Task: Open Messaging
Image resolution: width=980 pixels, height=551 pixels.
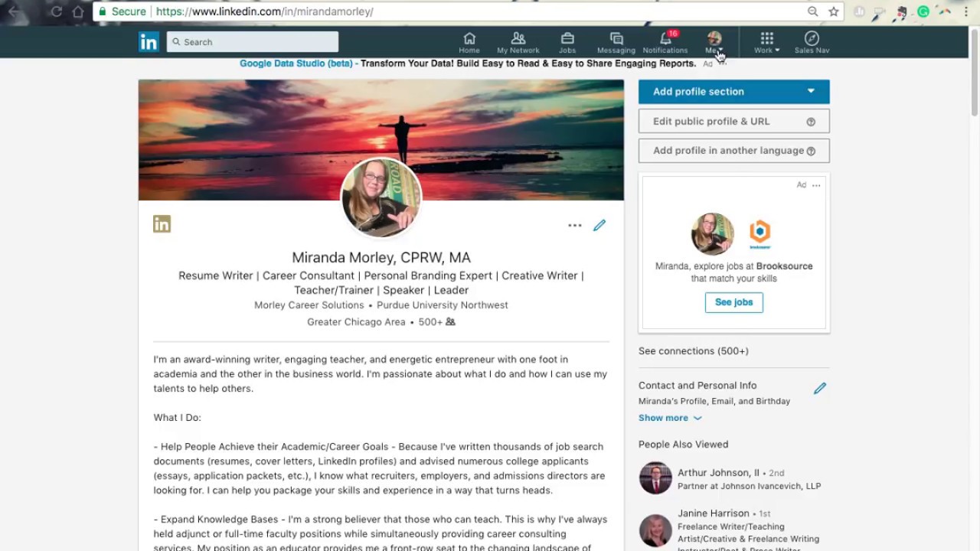Action: (x=616, y=42)
